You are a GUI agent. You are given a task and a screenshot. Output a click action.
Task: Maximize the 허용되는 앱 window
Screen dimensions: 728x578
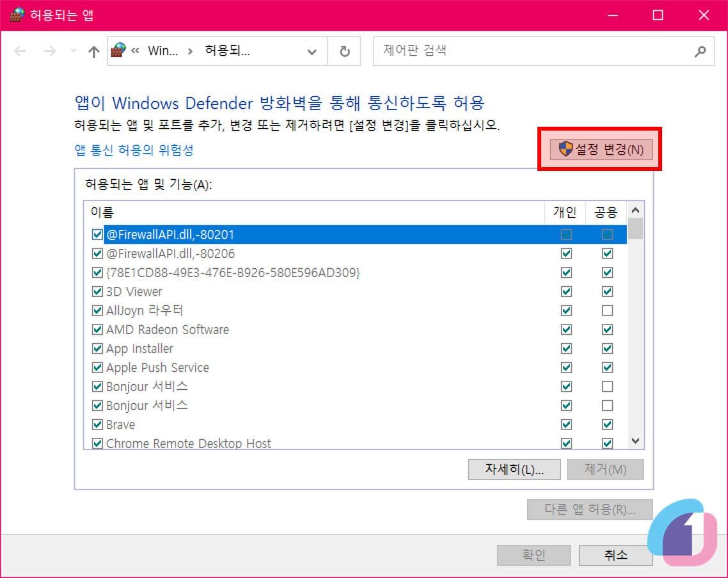[658, 15]
